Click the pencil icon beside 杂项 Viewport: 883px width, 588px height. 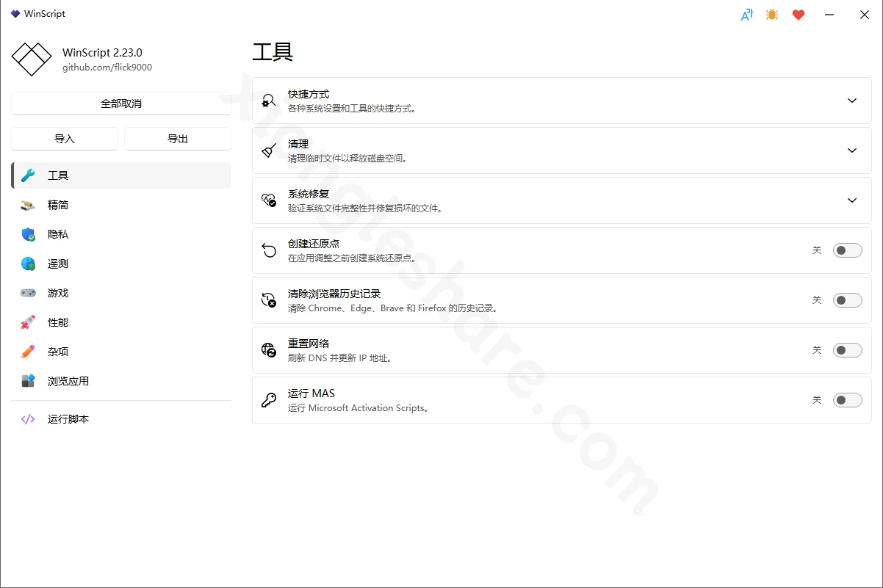click(28, 352)
